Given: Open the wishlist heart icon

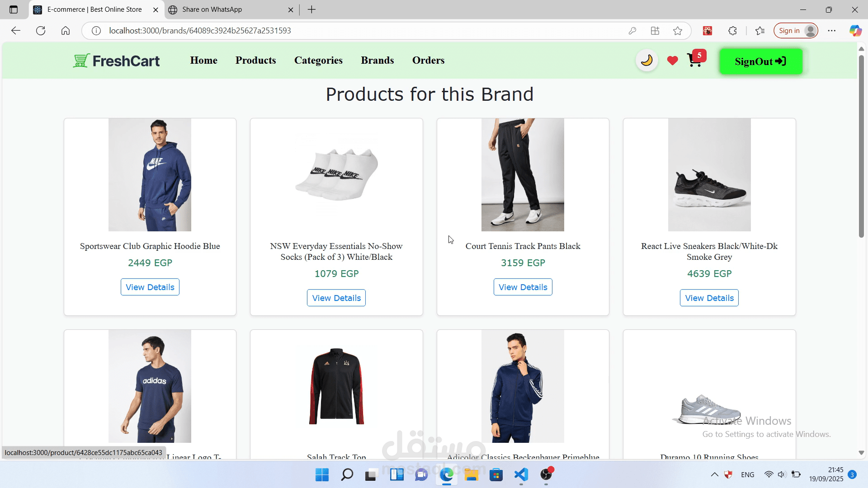Looking at the screenshot, I should 673,61.
